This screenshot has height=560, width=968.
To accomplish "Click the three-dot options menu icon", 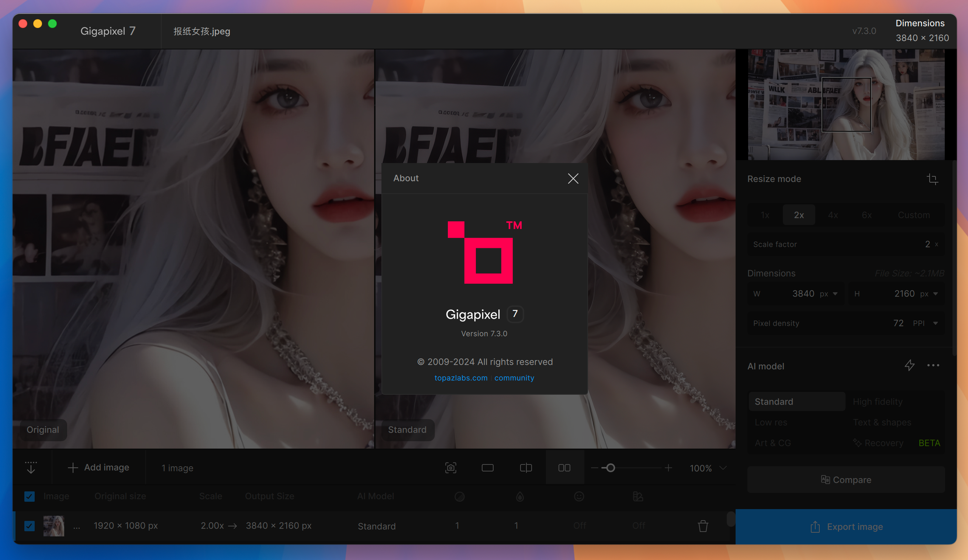I will coord(933,365).
